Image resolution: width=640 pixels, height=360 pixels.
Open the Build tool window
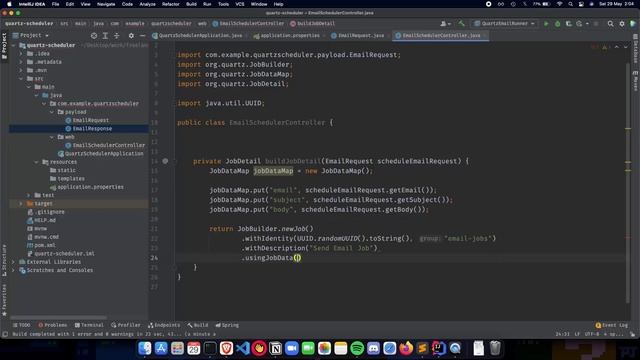pos(198,325)
